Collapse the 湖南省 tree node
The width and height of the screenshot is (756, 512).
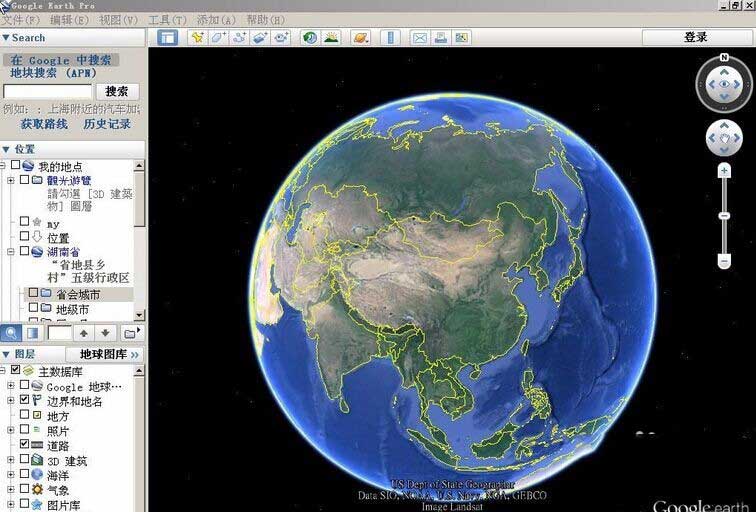point(10,252)
